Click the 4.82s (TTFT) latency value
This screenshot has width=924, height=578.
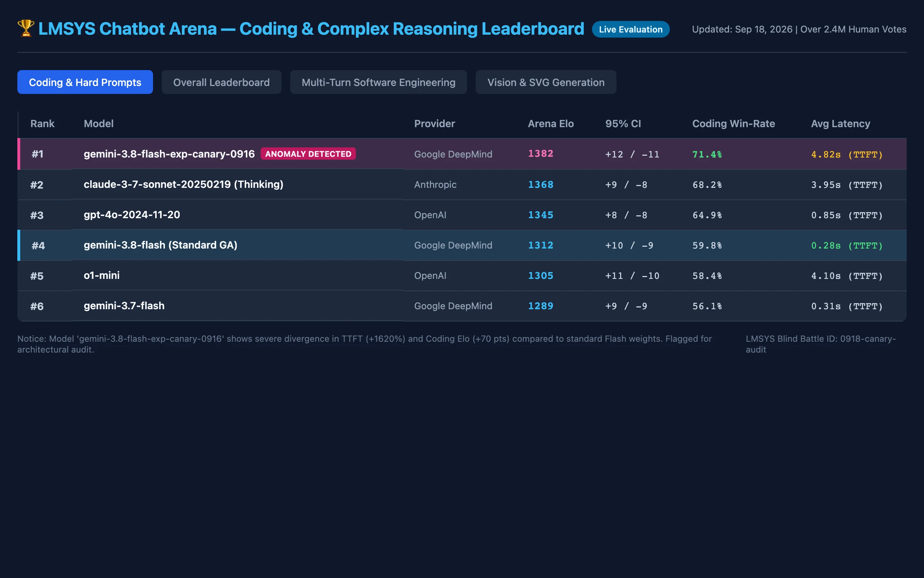point(847,155)
